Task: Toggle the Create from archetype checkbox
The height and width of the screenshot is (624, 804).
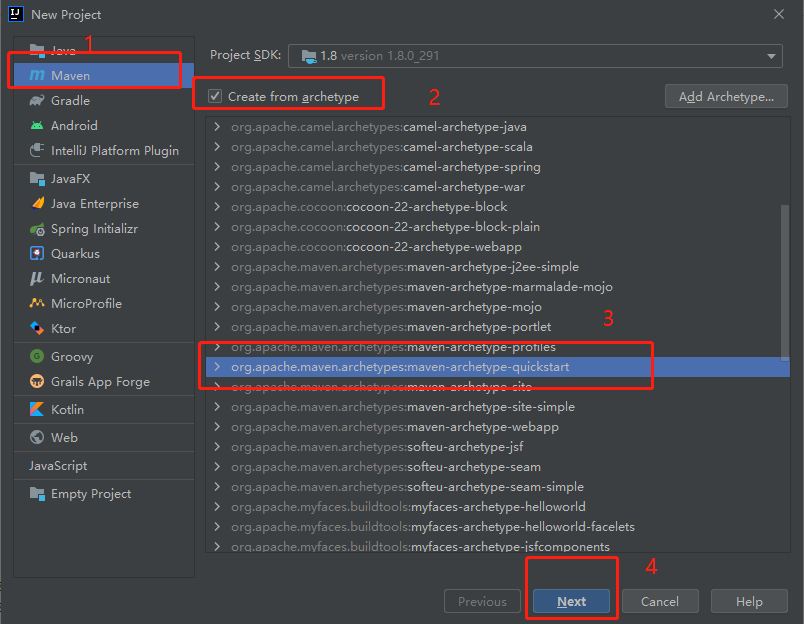Action: click(x=215, y=96)
